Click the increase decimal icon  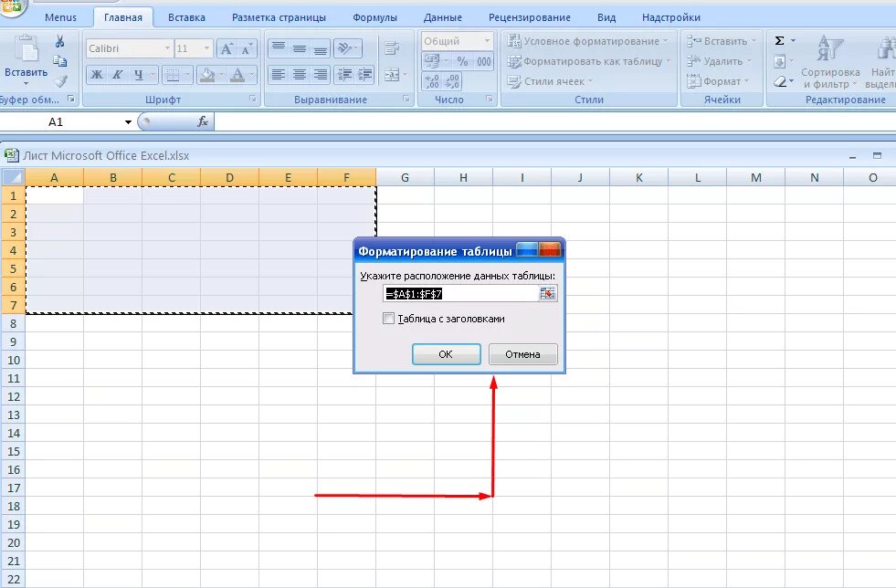click(x=432, y=81)
